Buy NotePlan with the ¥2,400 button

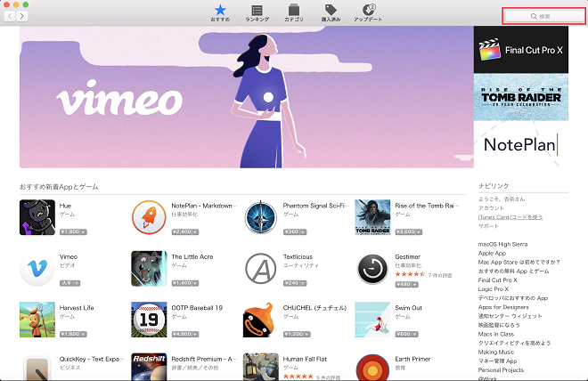185,232
